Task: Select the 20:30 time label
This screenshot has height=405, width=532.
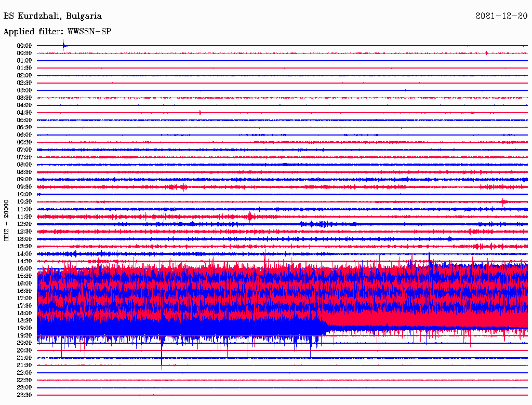Action: [24, 350]
